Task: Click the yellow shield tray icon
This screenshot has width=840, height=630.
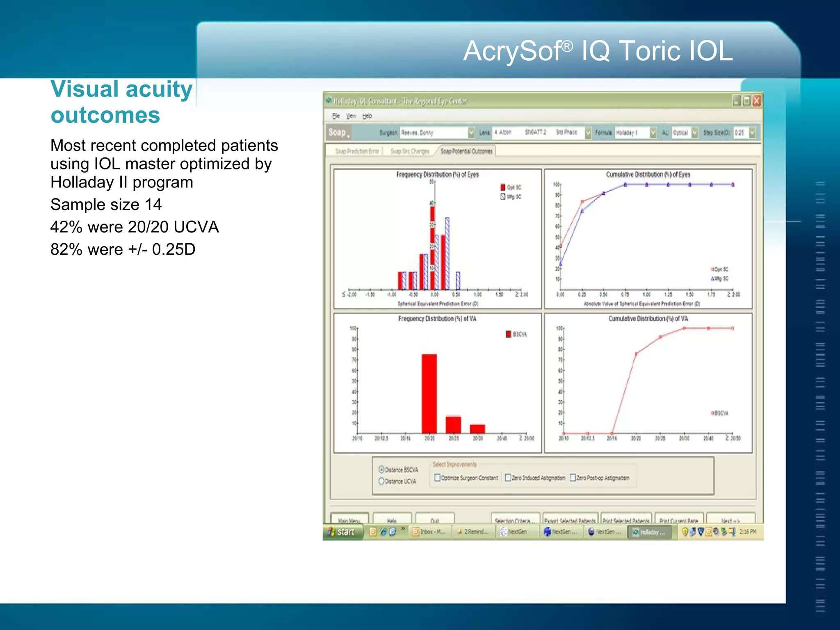Action: (x=685, y=532)
